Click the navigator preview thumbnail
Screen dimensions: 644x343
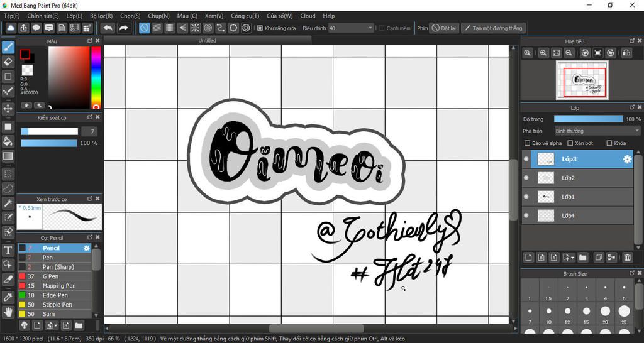pyautogui.click(x=582, y=80)
